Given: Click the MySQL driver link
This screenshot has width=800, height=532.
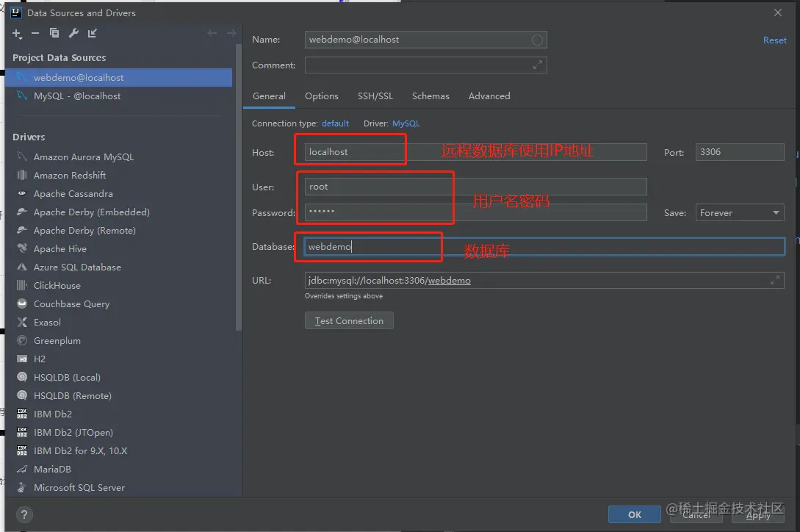Looking at the screenshot, I should 406,123.
